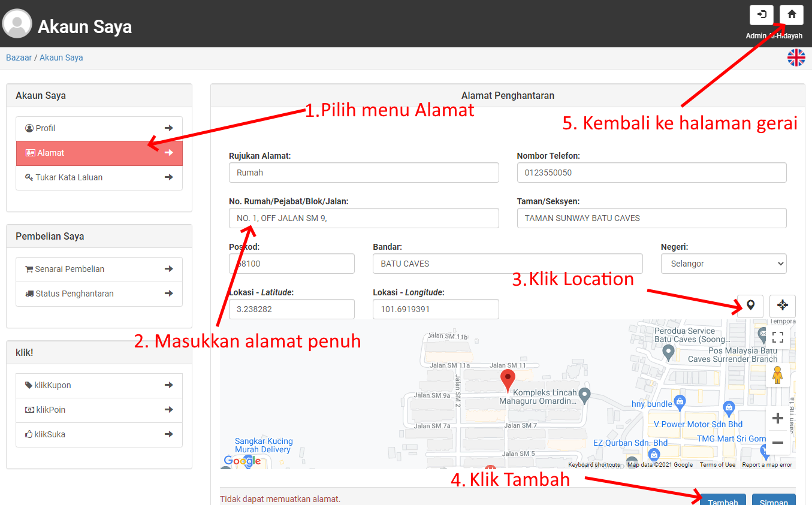Open the Negeri dropdown showing Selangor
Screen dimensions: 812x505
[x=723, y=264]
